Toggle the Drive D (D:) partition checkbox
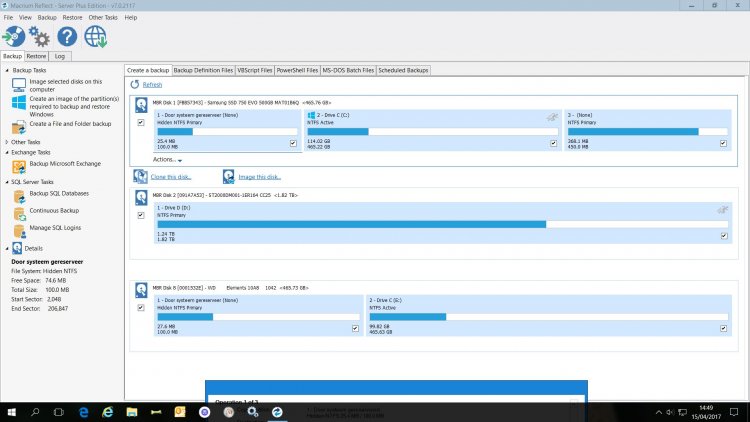The width and height of the screenshot is (750, 422). pyautogui.click(x=723, y=236)
